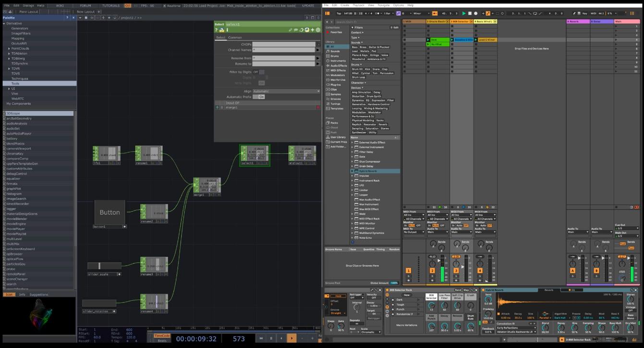Image resolution: width=644 pixels, height=348 pixels.
Task: Click the Samples category icon in the browser
Action: (x=328, y=94)
